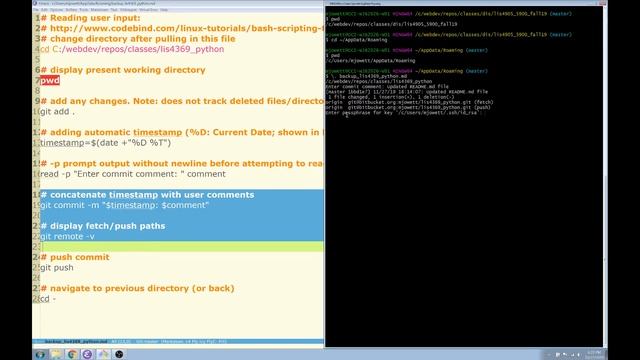Click the '# display present working directory' comment
640x360 pixels.
[123, 70]
